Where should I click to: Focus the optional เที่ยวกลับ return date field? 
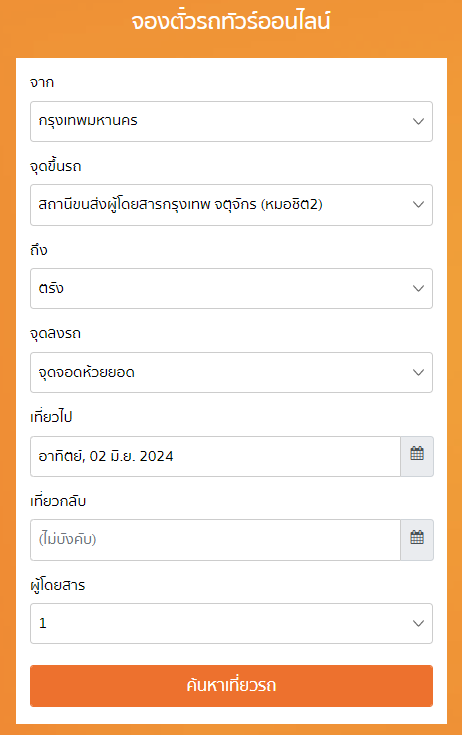[216, 540]
